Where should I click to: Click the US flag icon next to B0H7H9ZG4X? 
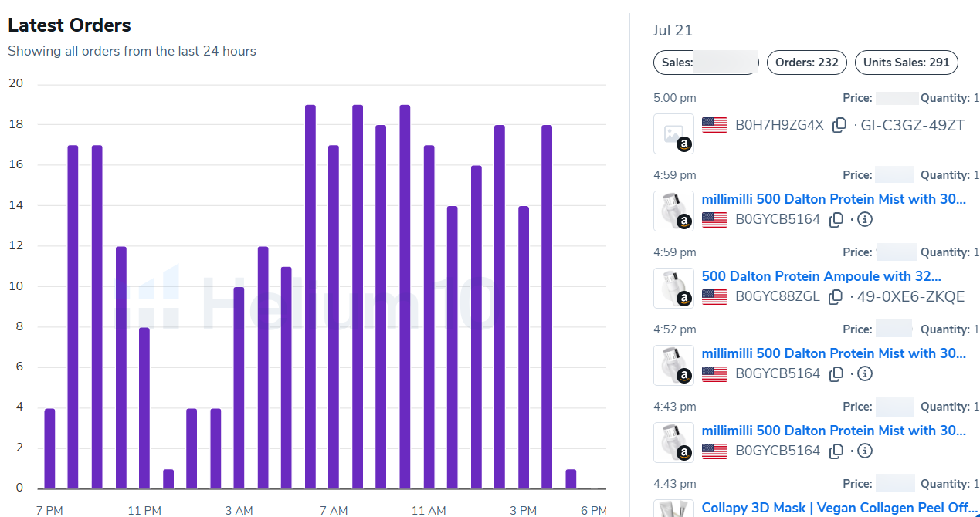coord(714,125)
